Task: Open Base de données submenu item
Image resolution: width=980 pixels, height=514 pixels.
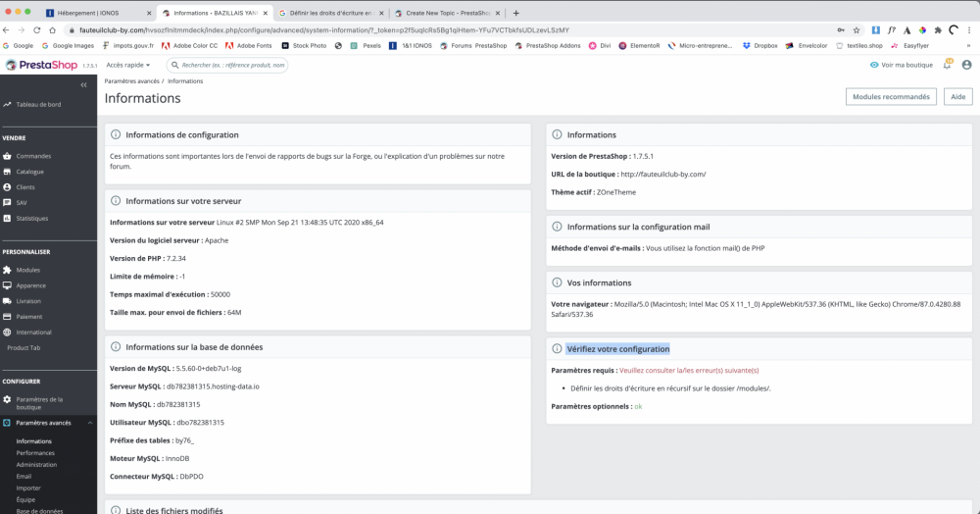Action: pyautogui.click(x=39, y=511)
